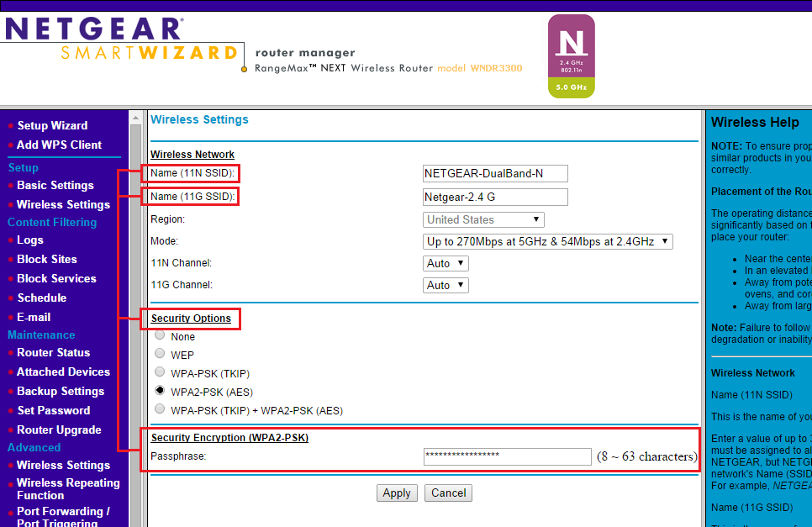Click the "Name (11G SSID):" form label
This screenshot has width=812, height=527.
click(192, 197)
